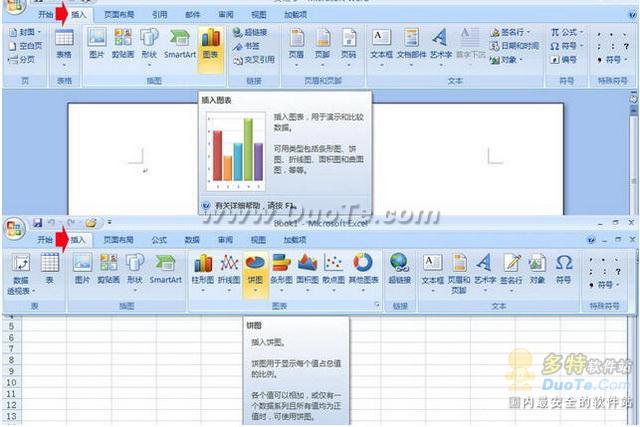640x427 pixels.
Task: Insert WordArt in Excel ribbon
Action: pos(485,272)
